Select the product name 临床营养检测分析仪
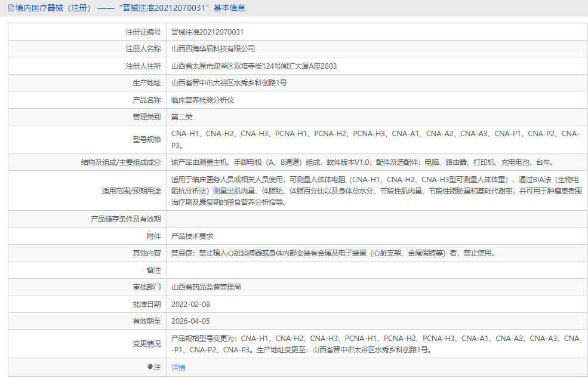 pyautogui.click(x=202, y=100)
